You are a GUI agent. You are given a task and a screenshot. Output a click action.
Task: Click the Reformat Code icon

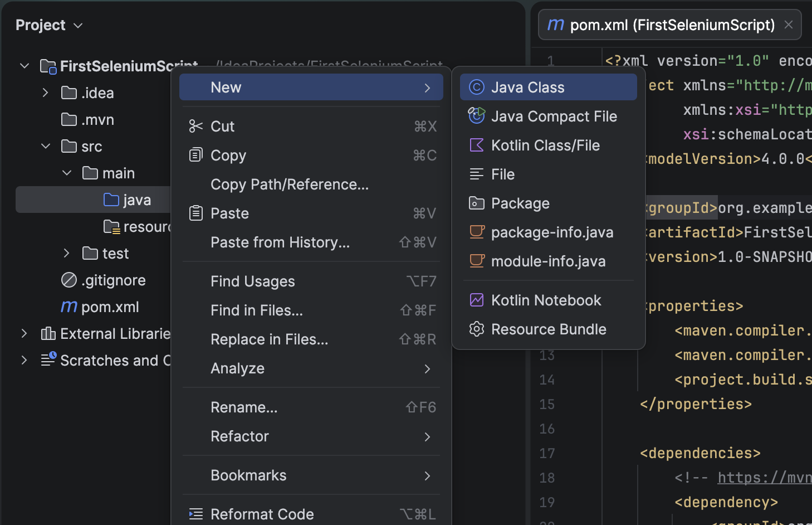[x=195, y=514]
